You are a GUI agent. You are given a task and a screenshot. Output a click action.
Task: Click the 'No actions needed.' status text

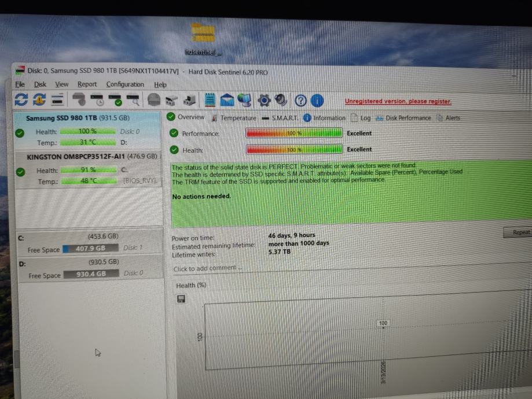[201, 196]
